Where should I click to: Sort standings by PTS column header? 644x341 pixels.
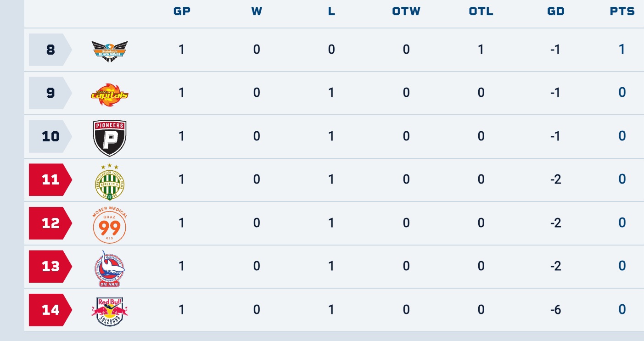tap(622, 12)
